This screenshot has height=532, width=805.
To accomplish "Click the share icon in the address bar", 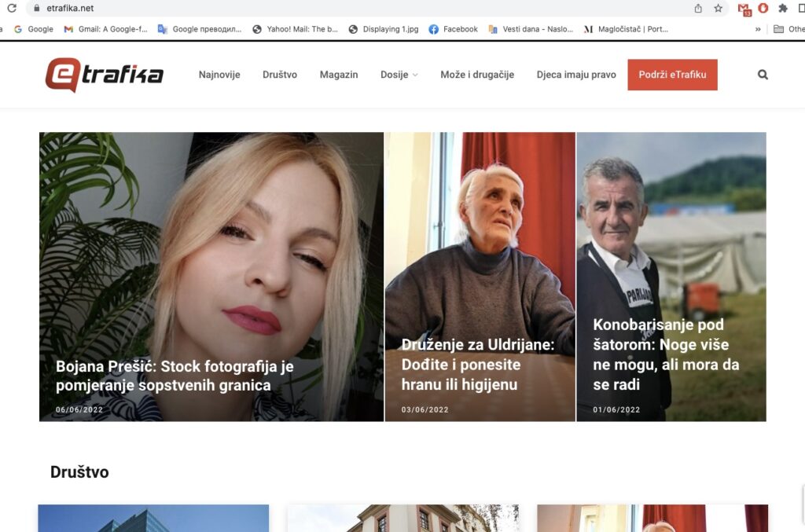I will [698, 8].
